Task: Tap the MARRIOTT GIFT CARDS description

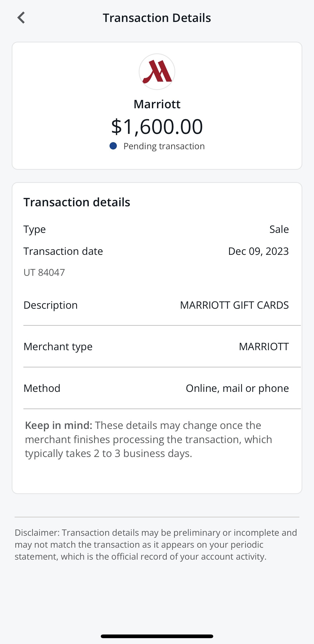Action: tap(234, 305)
